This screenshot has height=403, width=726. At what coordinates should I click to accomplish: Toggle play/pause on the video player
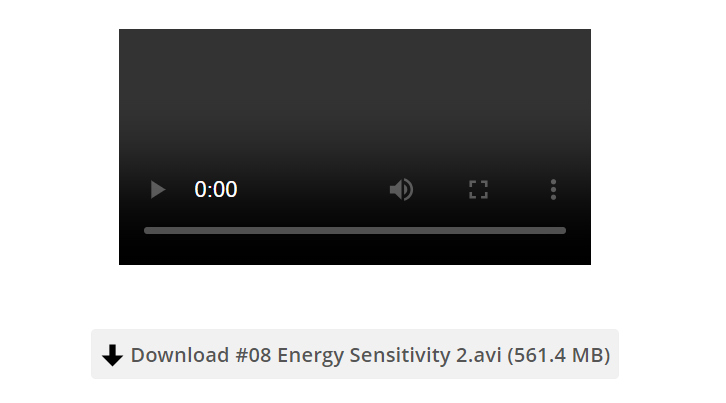[158, 189]
